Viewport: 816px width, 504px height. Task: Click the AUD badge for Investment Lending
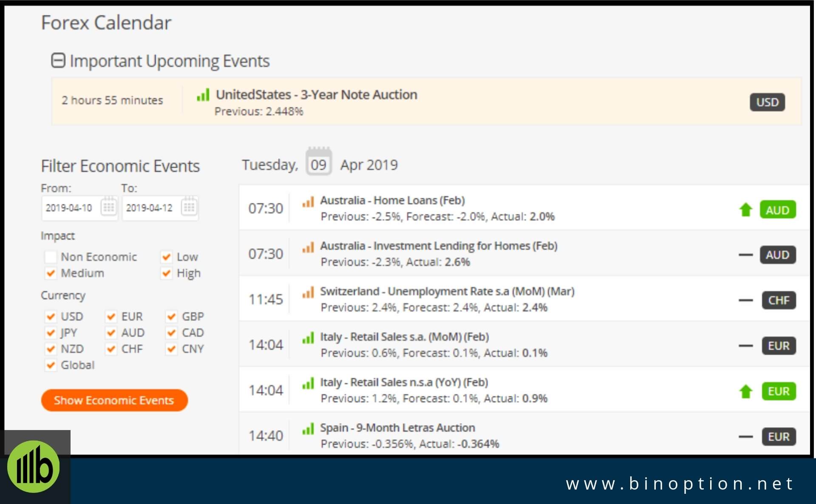click(777, 255)
